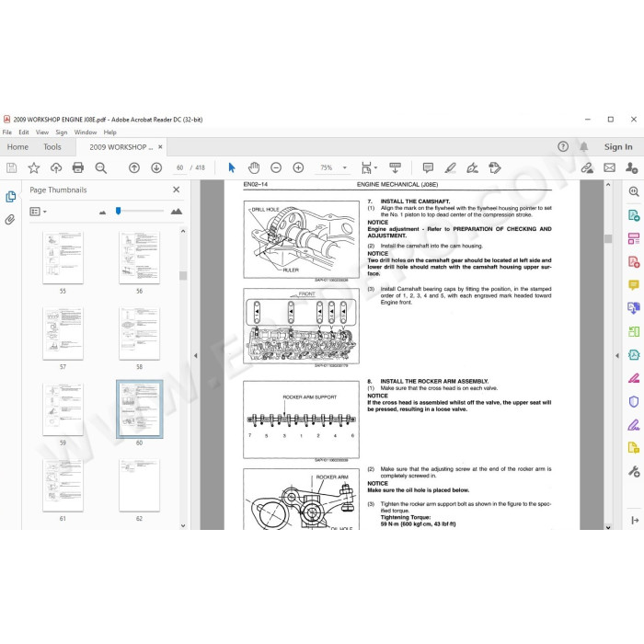Open the Attachments paperclip panel

pyautogui.click(x=10, y=219)
